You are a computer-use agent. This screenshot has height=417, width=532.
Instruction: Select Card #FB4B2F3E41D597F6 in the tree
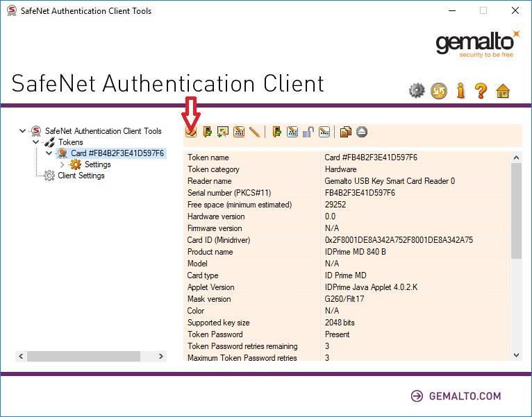click(117, 153)
